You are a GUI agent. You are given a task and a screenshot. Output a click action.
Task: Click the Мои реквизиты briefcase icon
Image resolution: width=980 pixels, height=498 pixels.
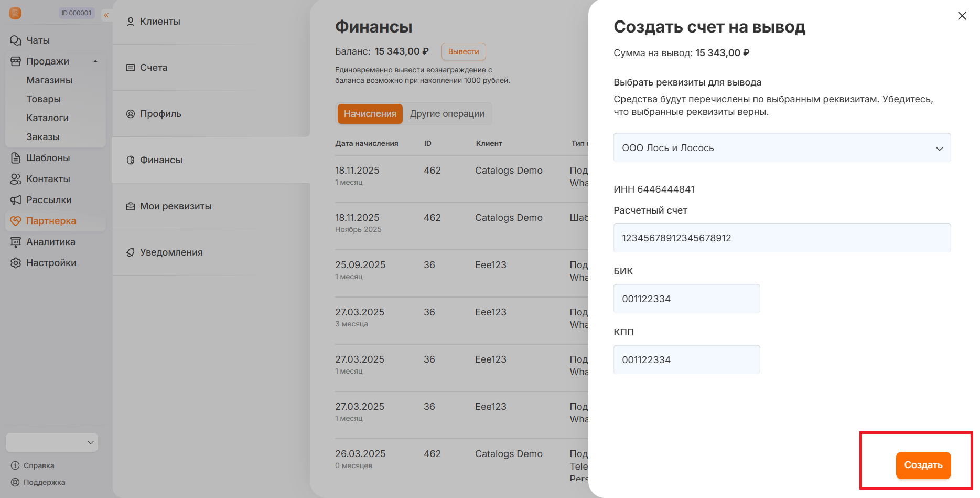coord(131,206)
